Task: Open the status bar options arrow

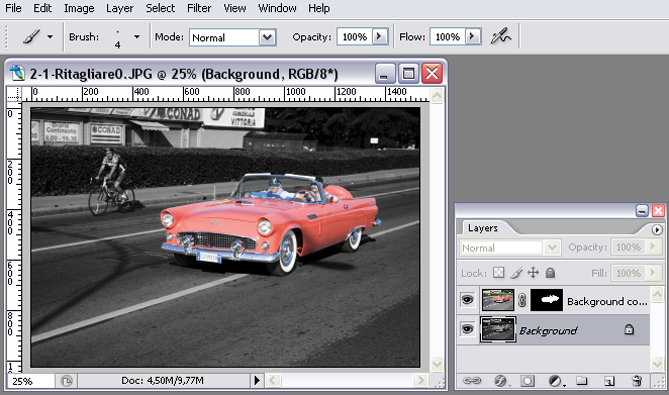Action: tap(256, 380)
